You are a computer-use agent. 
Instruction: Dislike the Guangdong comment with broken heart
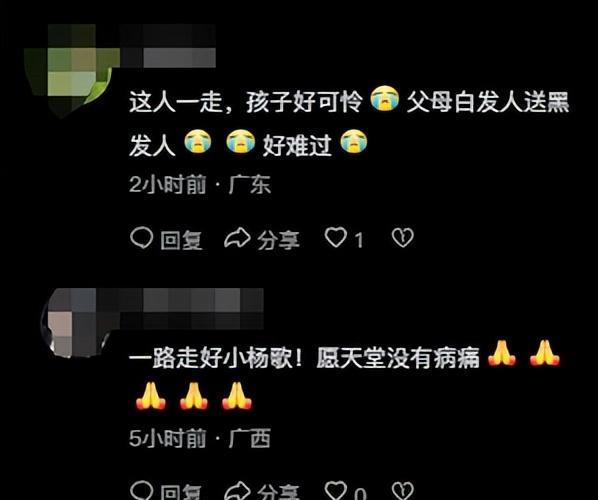click(403, 238)
